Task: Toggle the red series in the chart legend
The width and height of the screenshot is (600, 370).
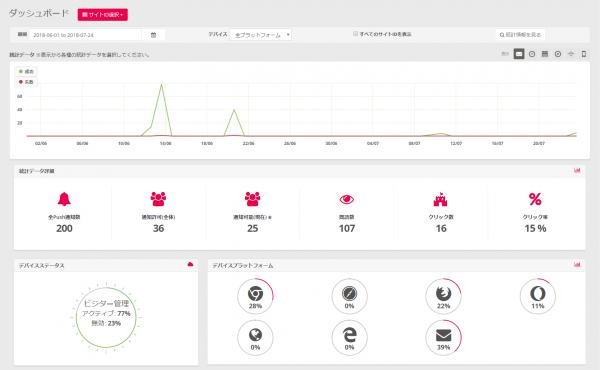Action: click(26, 82)
